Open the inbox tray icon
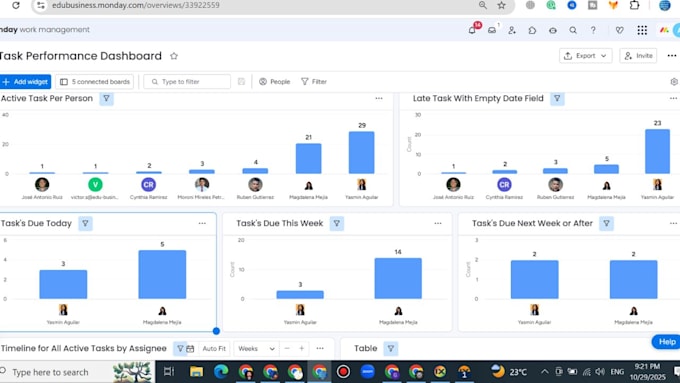Viewport: 680px width, 383px height. click(492, 30)
